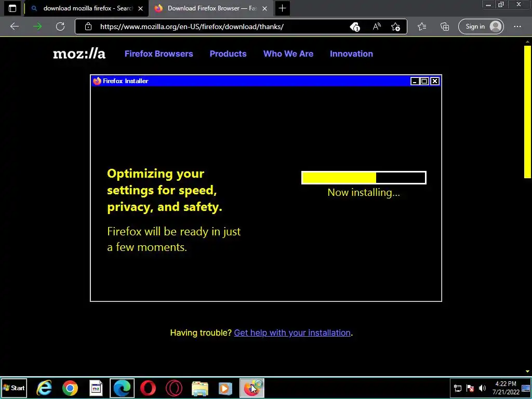Screen dimensions: 532x399
Task: Close the Firefox Installer window
Action: [435, 81]
